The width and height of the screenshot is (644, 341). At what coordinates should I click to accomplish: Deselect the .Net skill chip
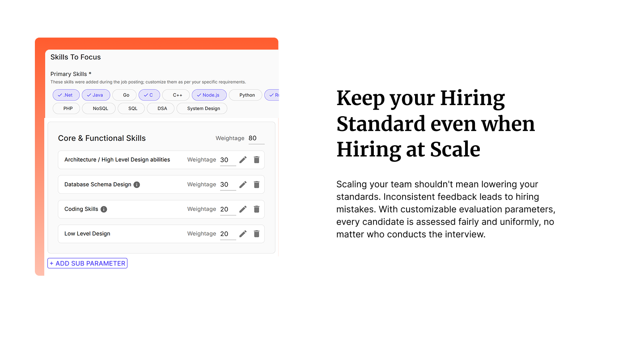click(66, 95)
